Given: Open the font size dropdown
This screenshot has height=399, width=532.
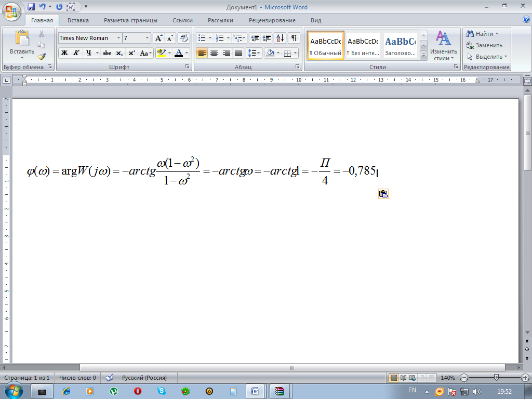Looking at the screenshot, I should click(147, 38).
